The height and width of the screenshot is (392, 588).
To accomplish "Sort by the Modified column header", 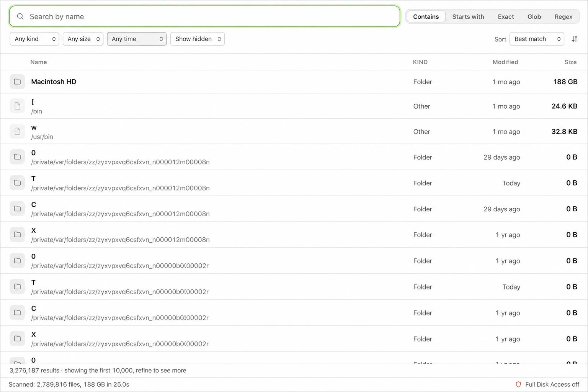I will tap(505, 62).
